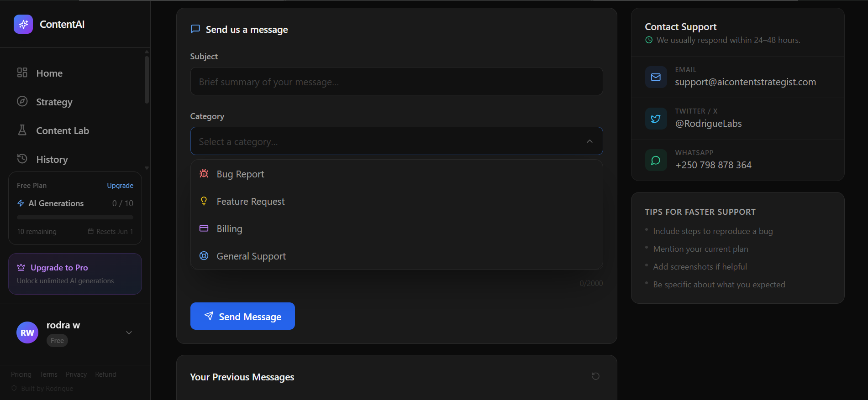
Task: Click the General Support lifebuoy icon
Action: (204, 256)
